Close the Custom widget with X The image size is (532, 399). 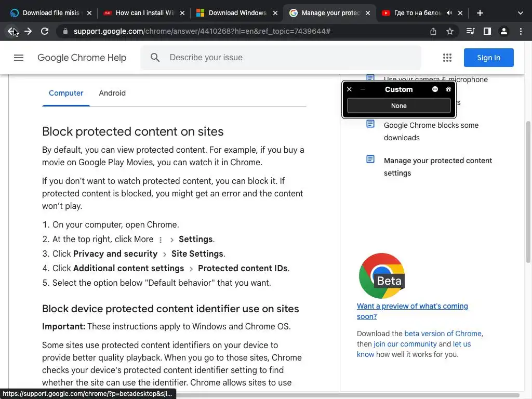349,89
